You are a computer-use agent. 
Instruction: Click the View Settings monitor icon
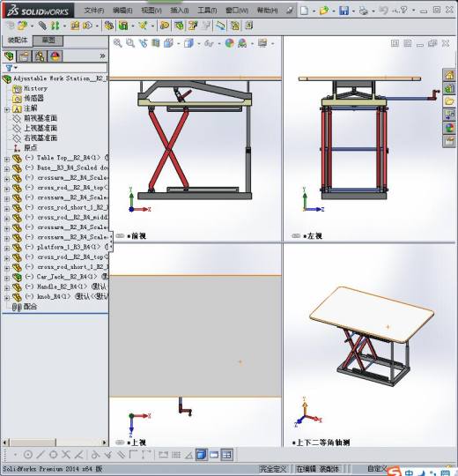point(262,43)
